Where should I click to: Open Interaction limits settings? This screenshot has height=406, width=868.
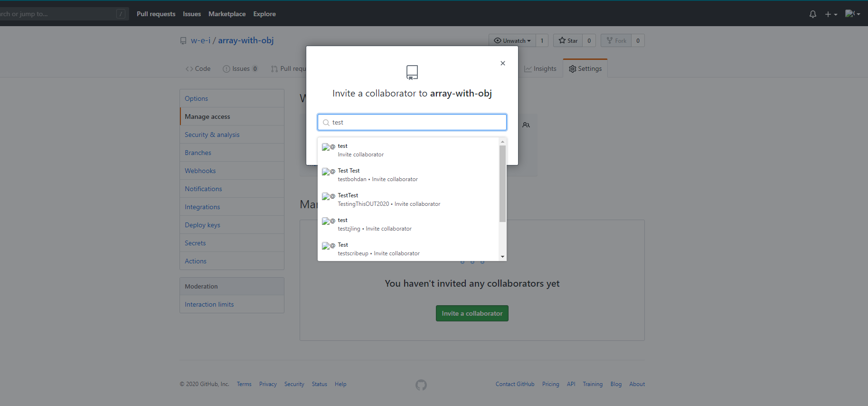pos(232,304)
